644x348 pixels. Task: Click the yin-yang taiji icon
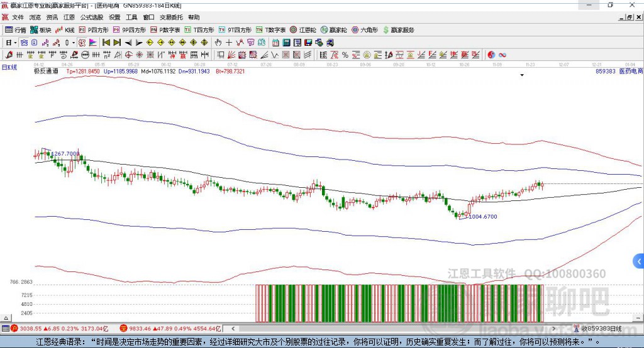(492, 55)
